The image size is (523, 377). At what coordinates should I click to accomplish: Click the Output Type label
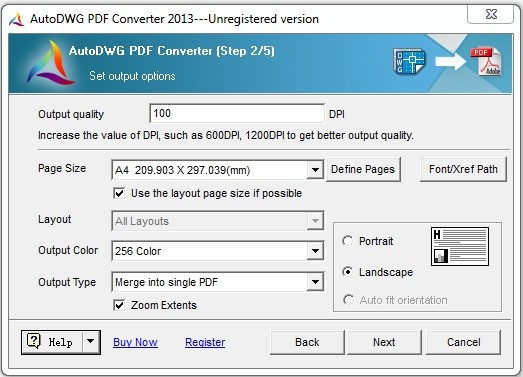[67, 282]
